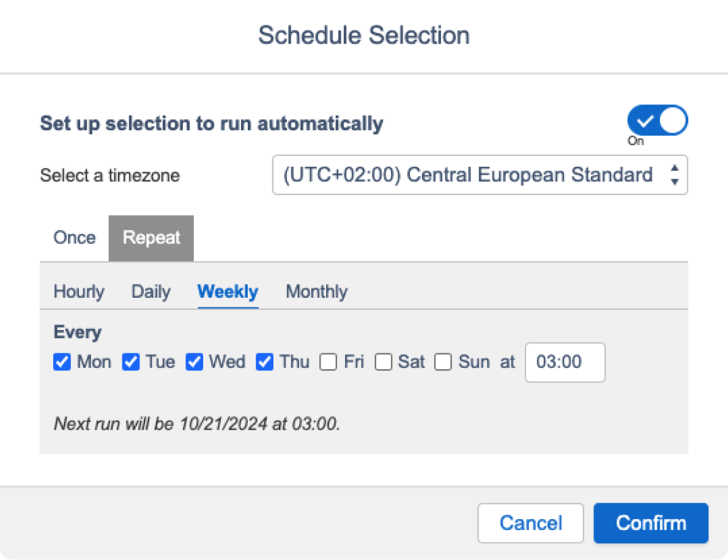
Task: Click the blue Confirm button
Action: pos(650,523)
